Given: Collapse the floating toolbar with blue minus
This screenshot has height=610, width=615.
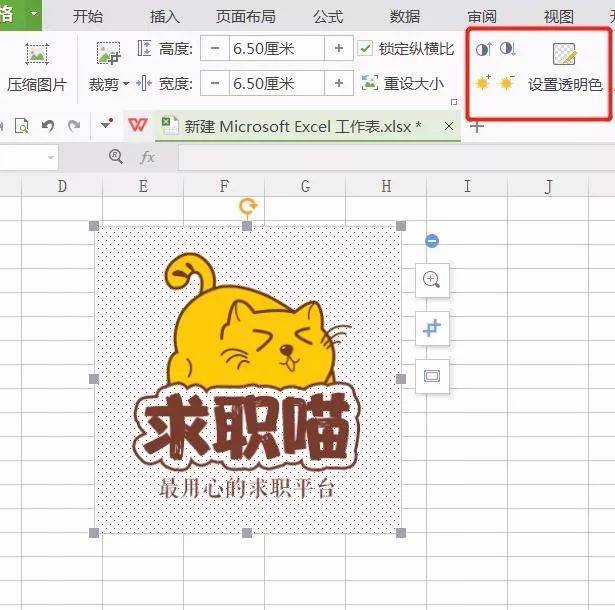Looking at the screenshot, I should click(432, 241).
